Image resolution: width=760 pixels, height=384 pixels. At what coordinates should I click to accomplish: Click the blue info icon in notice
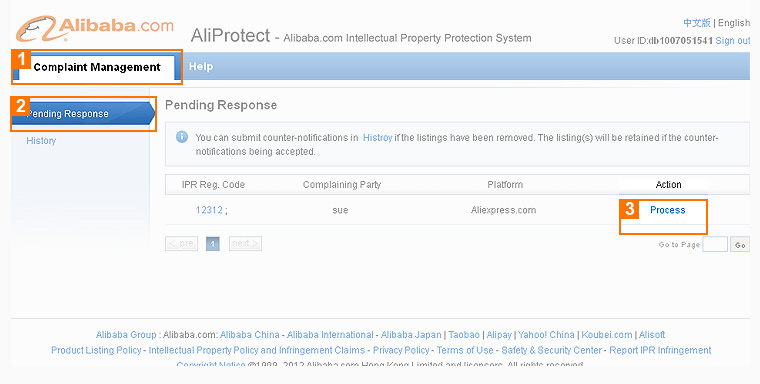[x=182, y=137]
